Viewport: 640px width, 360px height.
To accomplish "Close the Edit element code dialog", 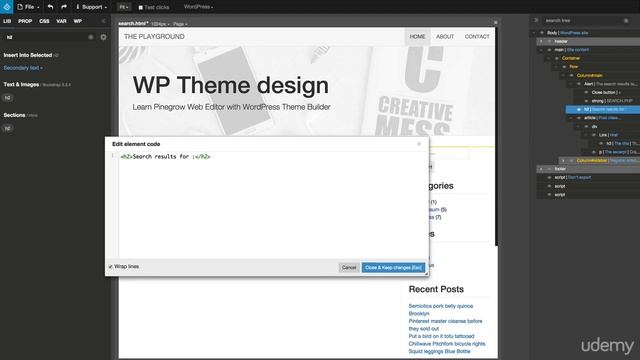I will pos(419,144).
